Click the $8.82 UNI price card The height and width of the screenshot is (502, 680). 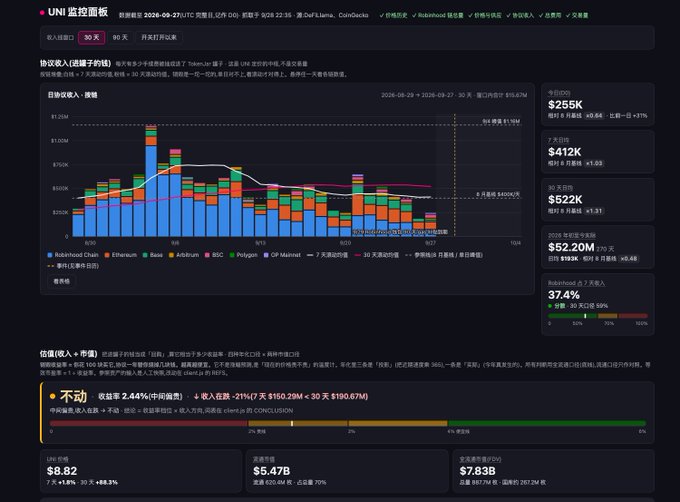(x=141, y=471)
